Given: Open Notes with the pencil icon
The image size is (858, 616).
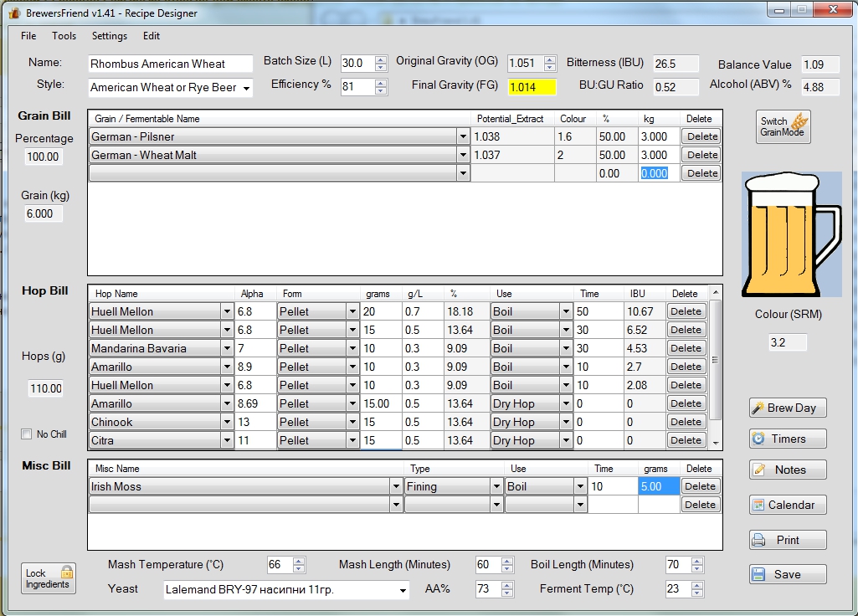Looking at the screenshot, I should (x=787, y=470).
